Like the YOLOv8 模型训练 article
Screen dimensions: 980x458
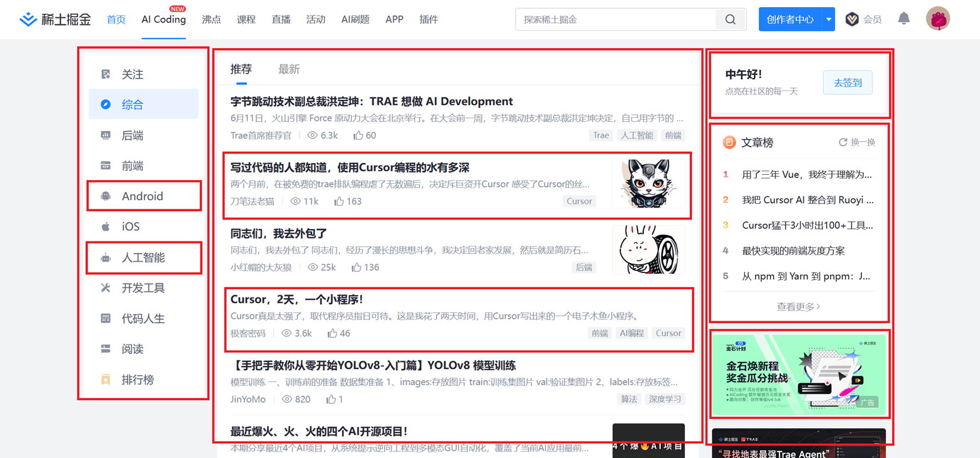[x=331, y=400]
